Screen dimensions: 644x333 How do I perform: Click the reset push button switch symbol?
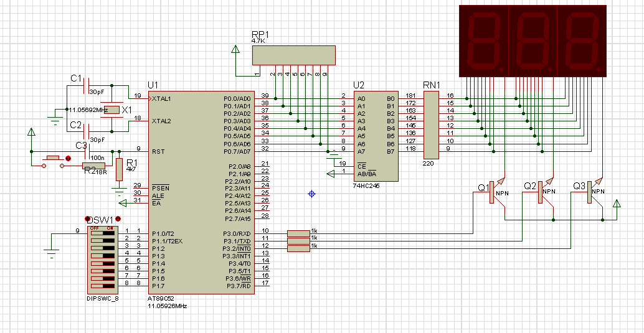point(53,162)
